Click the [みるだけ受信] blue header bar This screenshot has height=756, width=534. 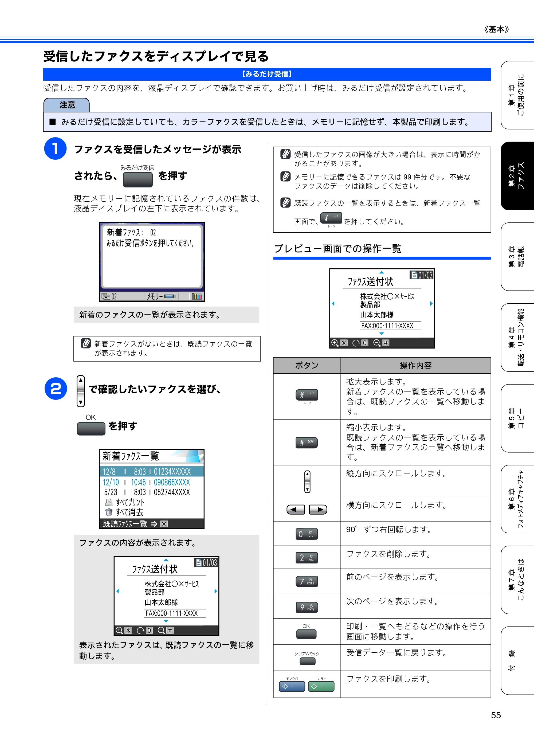(x=267, y=74)
